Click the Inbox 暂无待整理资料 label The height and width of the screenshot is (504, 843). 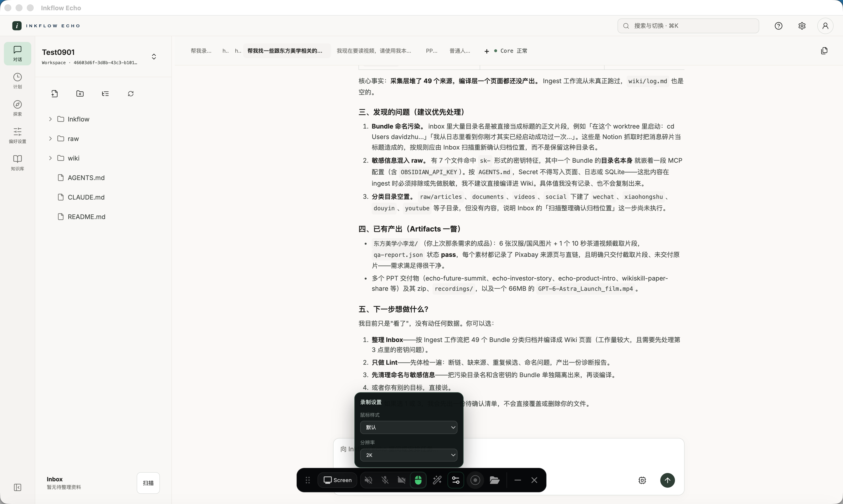coord(64,483)
